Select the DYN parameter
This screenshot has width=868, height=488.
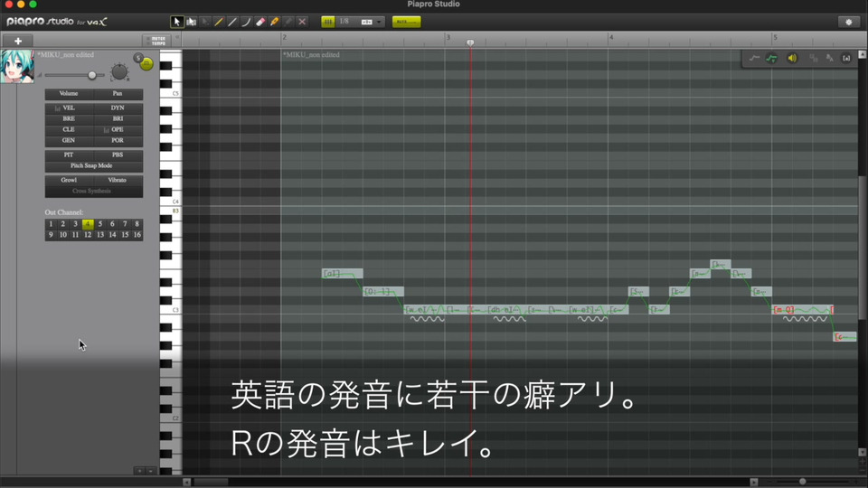click(x=118, y=108)
